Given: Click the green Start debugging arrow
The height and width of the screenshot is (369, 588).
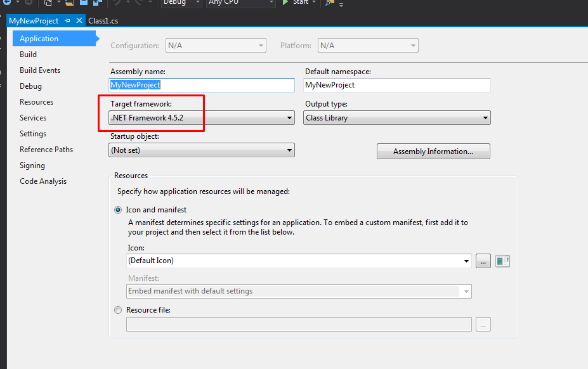Looking at the screenshot, I should pos(285,3).
